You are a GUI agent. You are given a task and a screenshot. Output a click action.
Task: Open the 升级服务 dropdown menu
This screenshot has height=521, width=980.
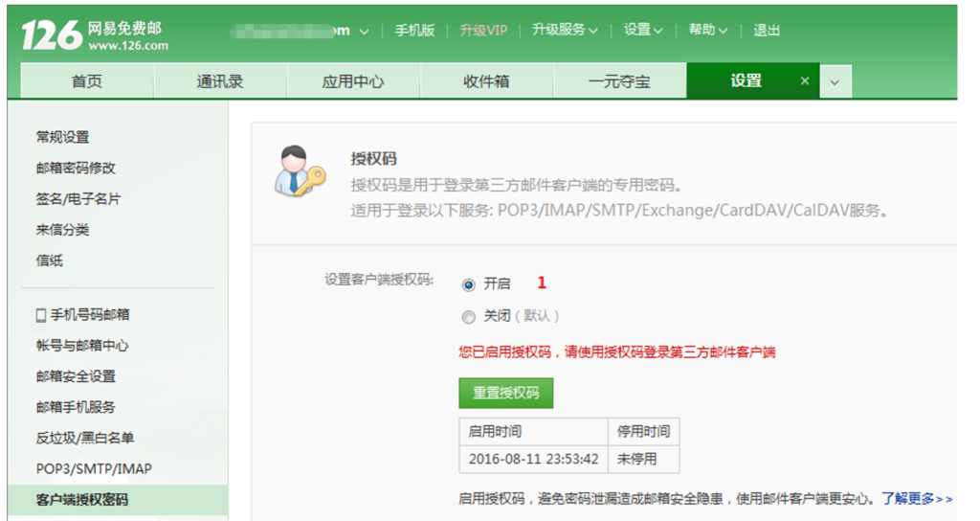565,30
